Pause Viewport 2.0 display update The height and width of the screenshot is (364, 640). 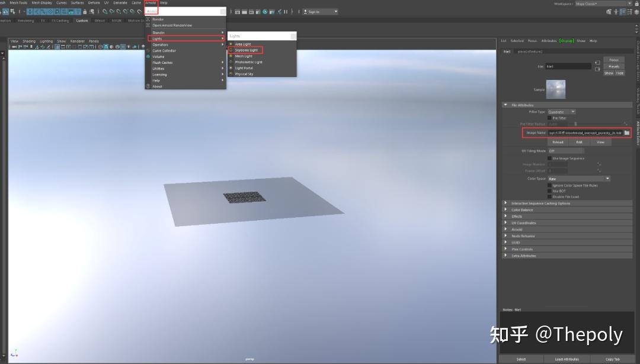coord(286,12)
